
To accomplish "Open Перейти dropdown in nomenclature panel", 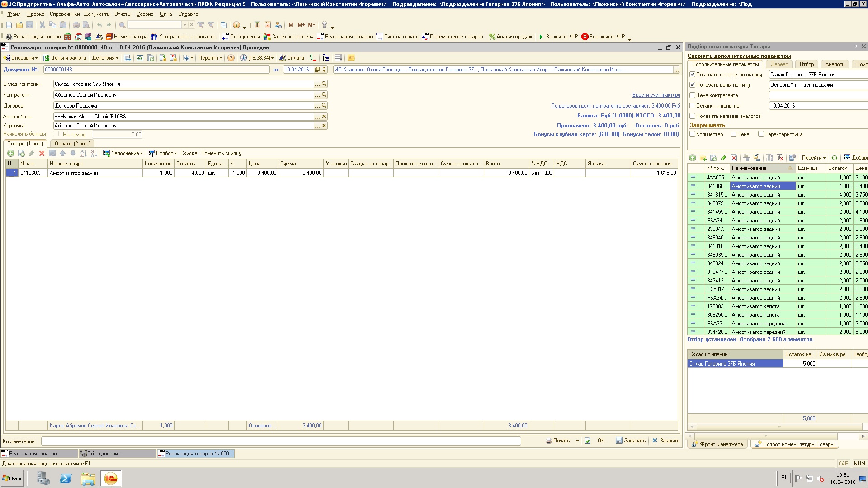I will coord(814,158).
